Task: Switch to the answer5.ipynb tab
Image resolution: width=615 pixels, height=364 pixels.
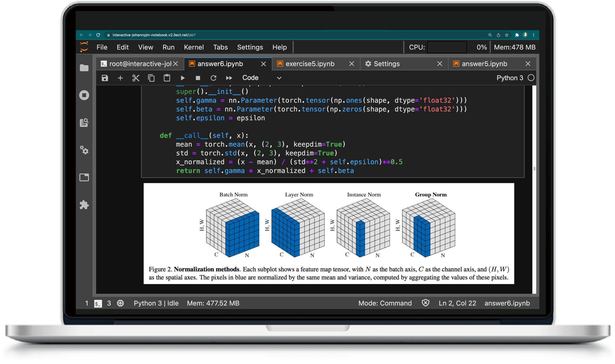Action: pos(484,64)
